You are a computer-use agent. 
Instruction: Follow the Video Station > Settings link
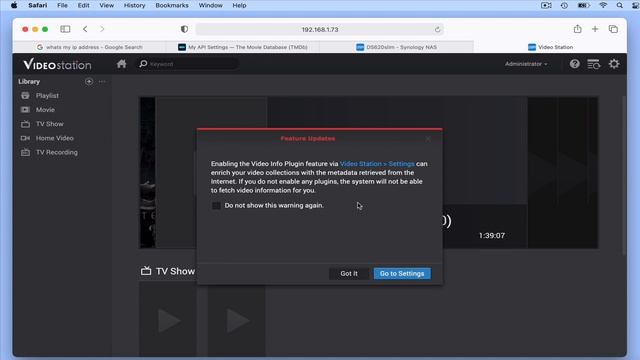(377, 164)
